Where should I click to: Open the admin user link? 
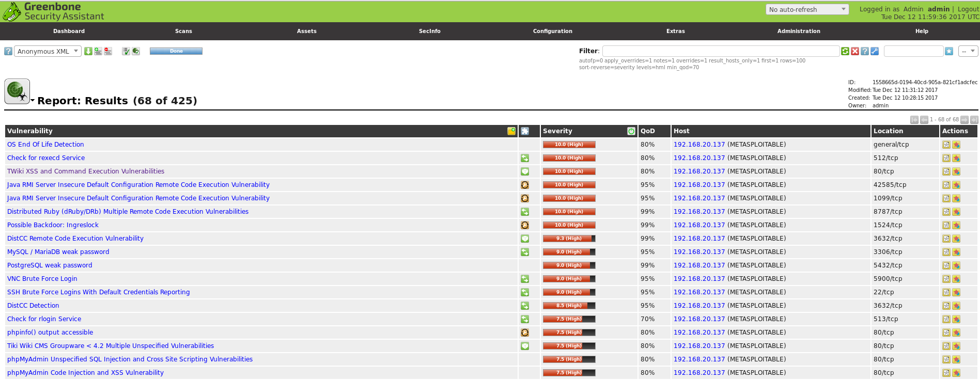[x=939, y=9]
